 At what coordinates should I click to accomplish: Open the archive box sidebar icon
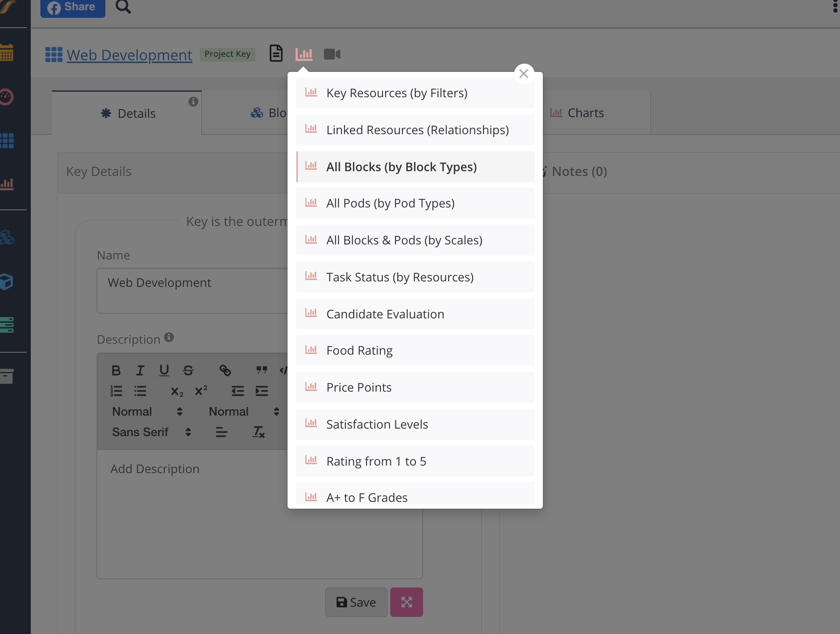click(7, 376)
